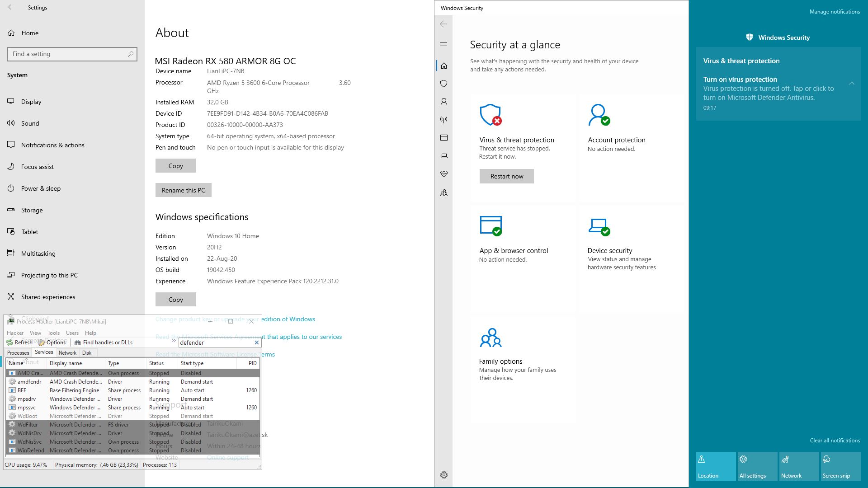This screenshot has height=488, width=868.
Task: Click Find handles or DLLs toolbar button
Action: [104, 343]
